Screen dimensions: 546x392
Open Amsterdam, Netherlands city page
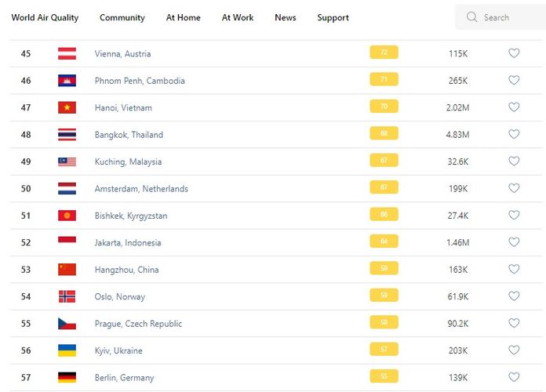141,189
